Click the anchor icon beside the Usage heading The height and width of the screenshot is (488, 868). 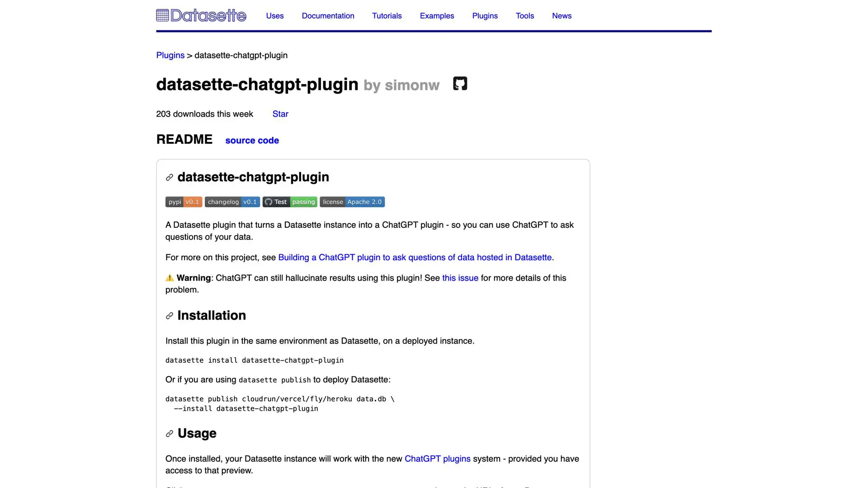(169, 434)
